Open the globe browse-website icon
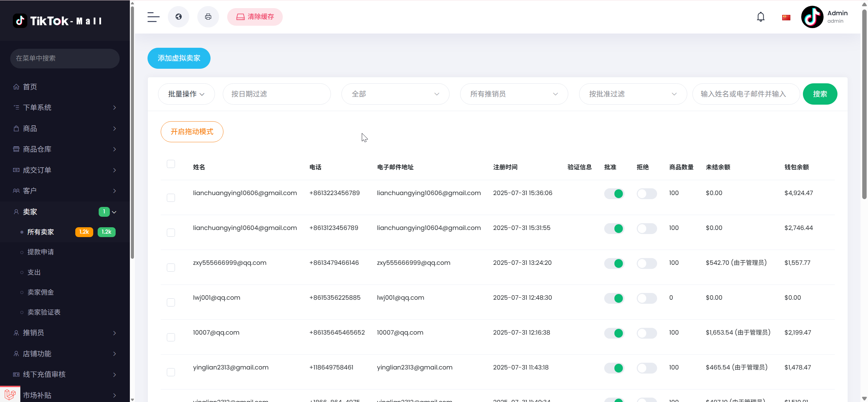868x402 pixels. (x=178, y=17)
